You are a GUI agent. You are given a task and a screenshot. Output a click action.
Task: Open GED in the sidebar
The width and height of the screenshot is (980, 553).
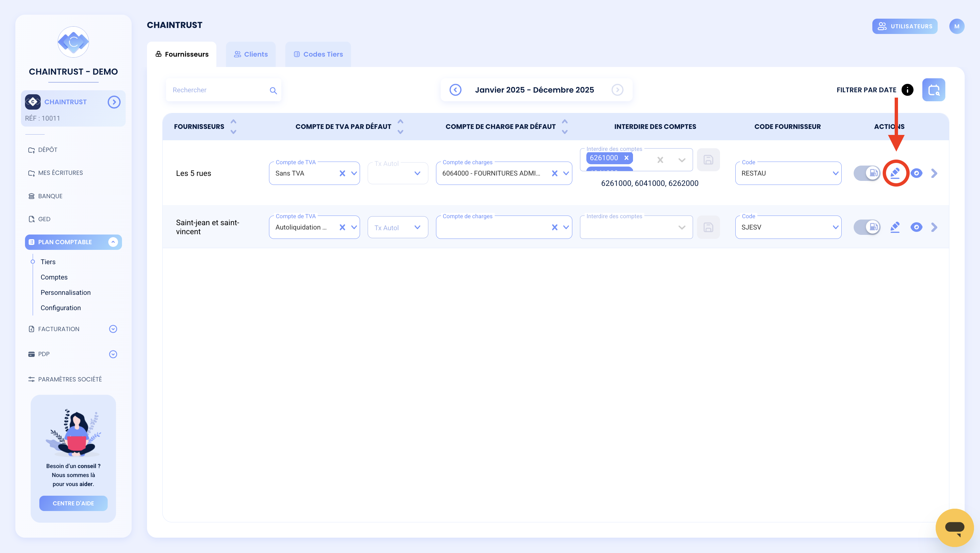[39, 219]
